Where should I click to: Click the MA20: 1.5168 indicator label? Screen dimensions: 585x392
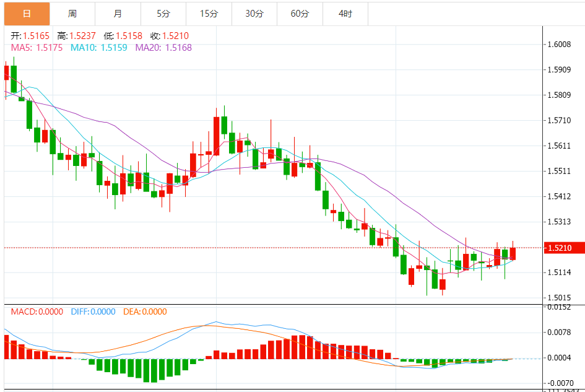[163, 48]
